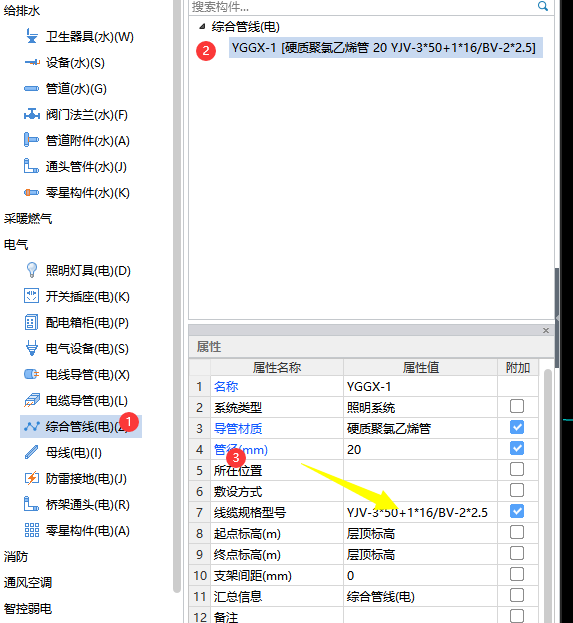573x623 pixels.
Task: Edit the 名称 value YGGX-1
Action: [x=420, y=387]
